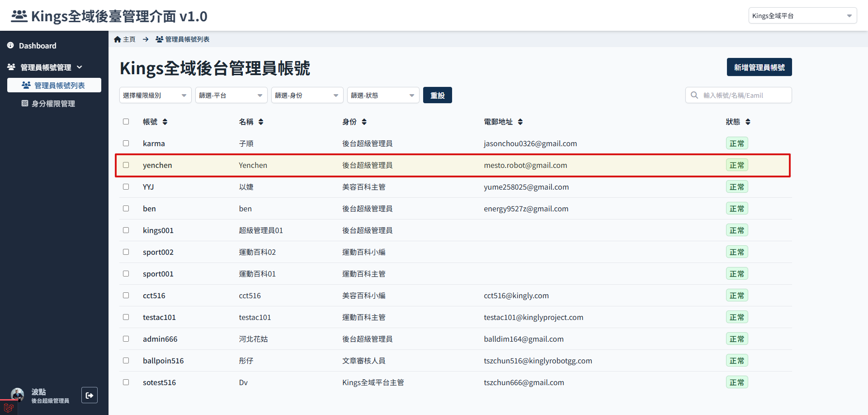Click the 身分權限管理 grid icon

(25, 103)
